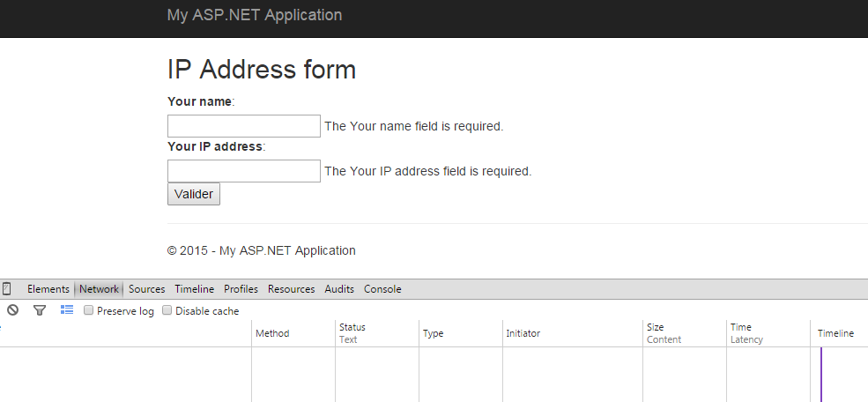Toggle the large request rows list icon

coord(67,310)
